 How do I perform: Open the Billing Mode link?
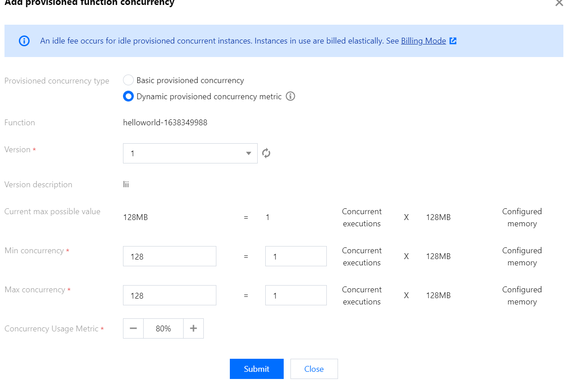[423, 41]
